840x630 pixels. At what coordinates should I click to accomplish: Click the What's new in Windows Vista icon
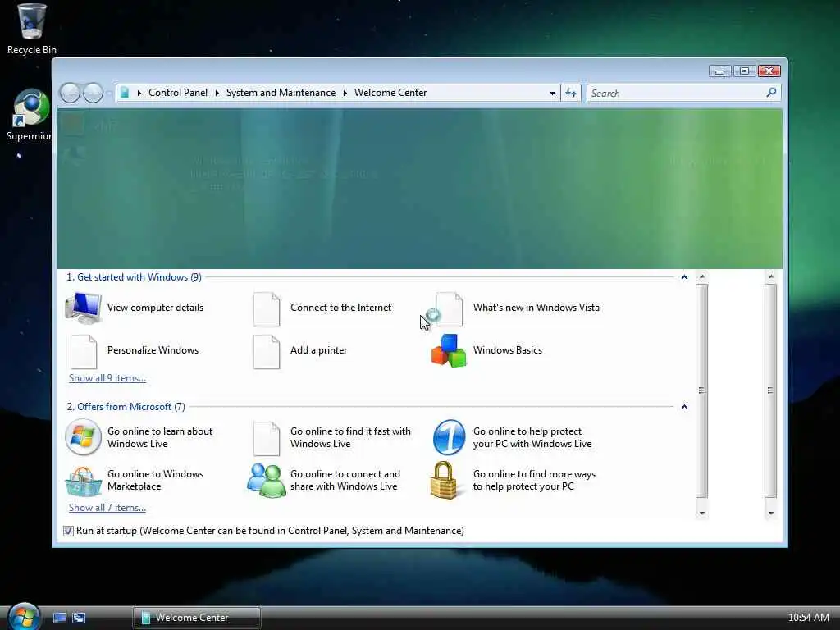pyautogui.click(x=449, y=309)
